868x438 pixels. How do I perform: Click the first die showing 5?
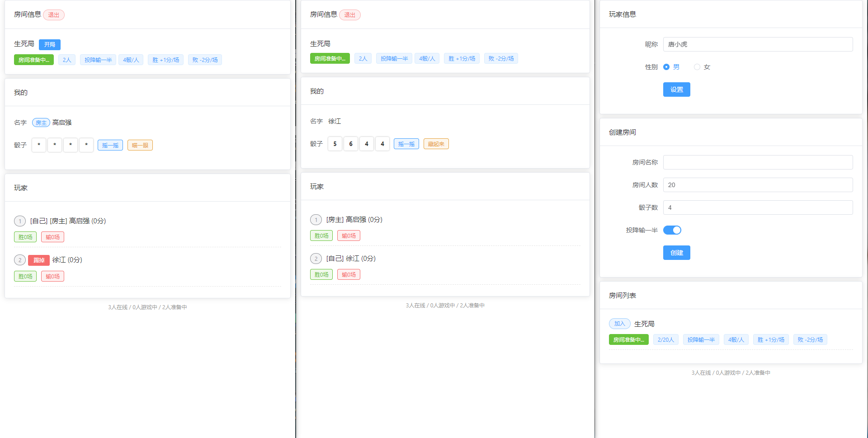[x=335, y=144]
